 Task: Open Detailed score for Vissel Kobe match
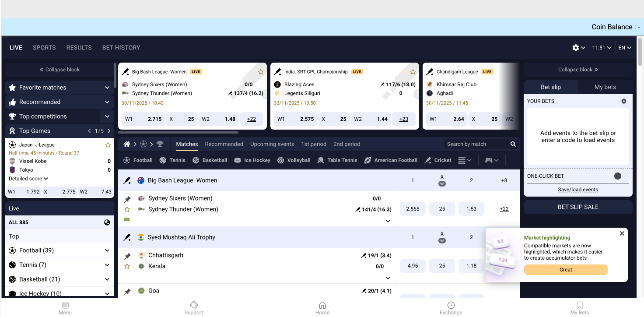click(28, 178)
